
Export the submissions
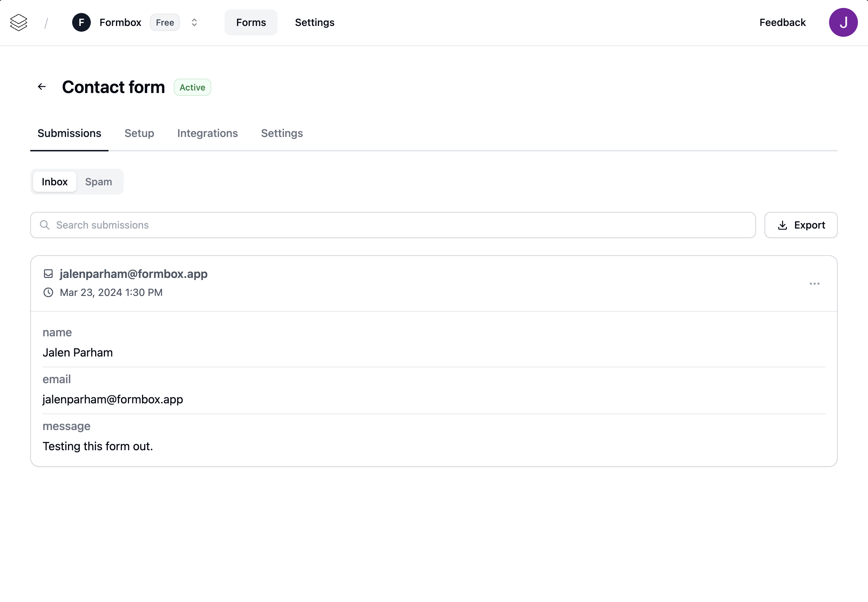[801, 225]
